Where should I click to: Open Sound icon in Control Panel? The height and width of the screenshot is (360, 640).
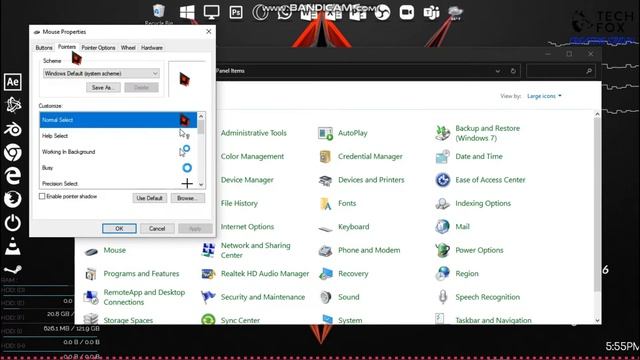click(x=325, y=297)
